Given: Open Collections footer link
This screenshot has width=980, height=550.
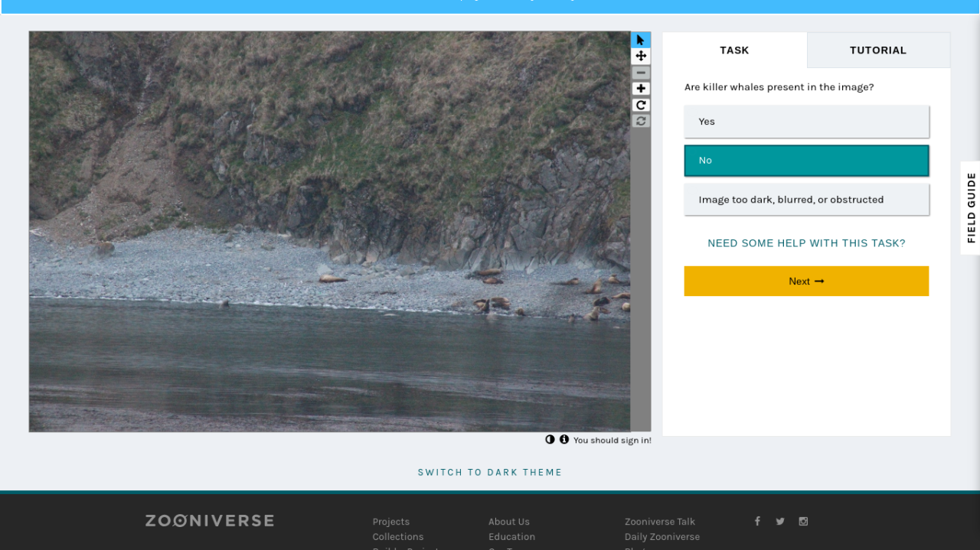Looking at the screenshot, I should [x=398, y=537].
